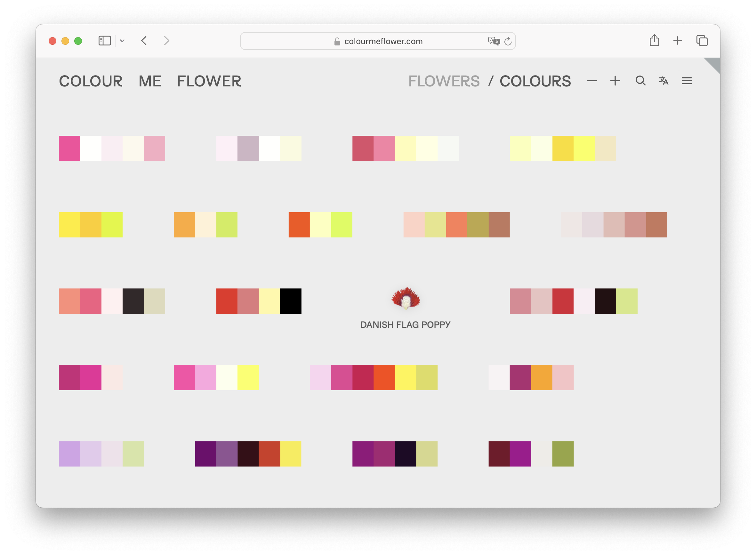Image resolution: width=756 pixels, height=555 pixels.
Task: Click the Safari share icon
Action: point(654,41)
